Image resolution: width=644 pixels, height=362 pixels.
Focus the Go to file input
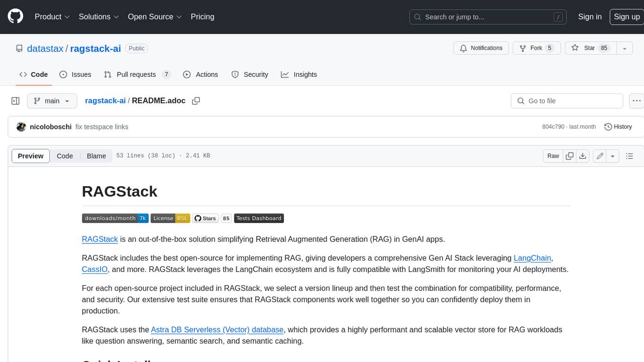(567, 101)
